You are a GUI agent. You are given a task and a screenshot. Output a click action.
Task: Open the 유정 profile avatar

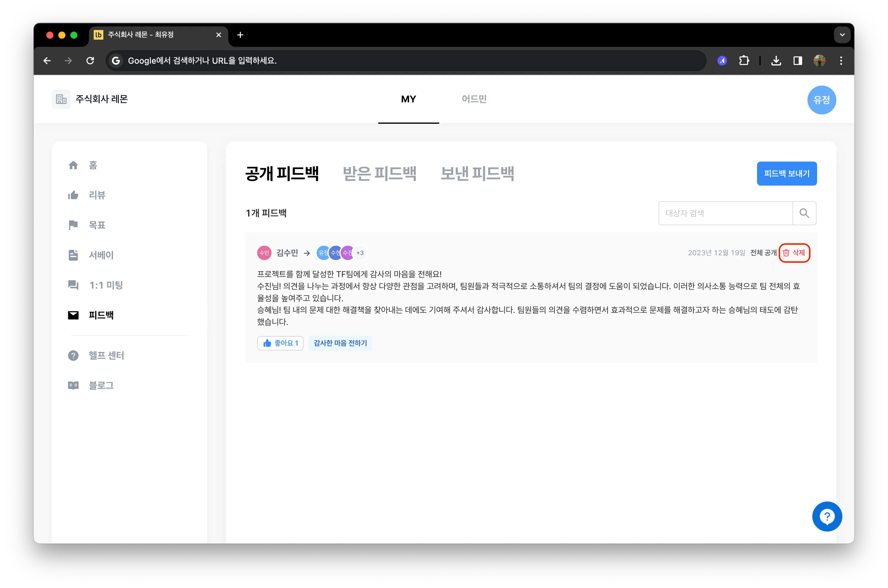822,100
